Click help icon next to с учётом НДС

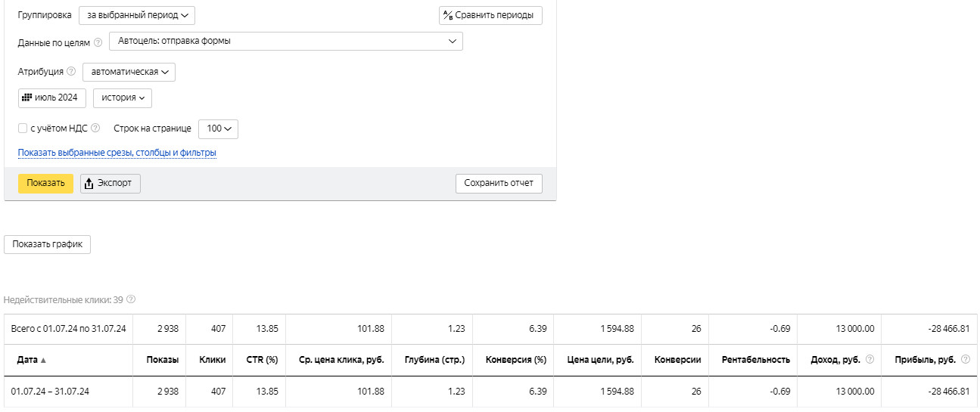pos(95,128)
